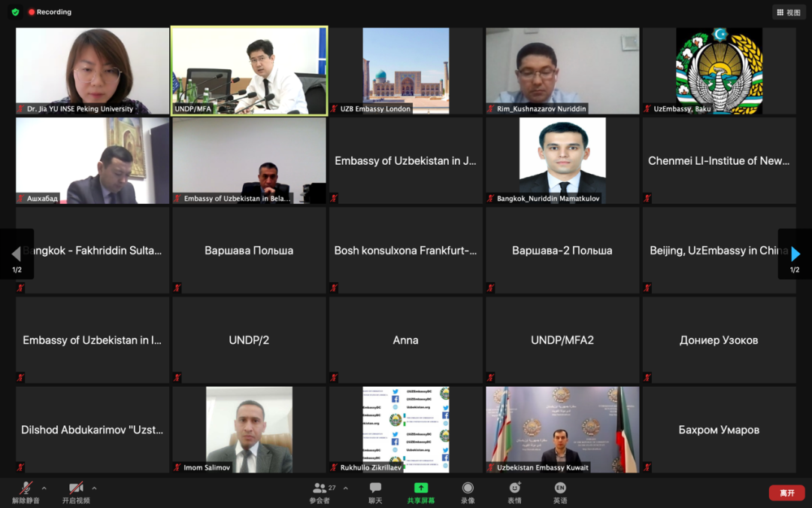The height and width of the screenshot is (508, 812).
Task: Click the red 离开 leave button
Action: [786, 493]
